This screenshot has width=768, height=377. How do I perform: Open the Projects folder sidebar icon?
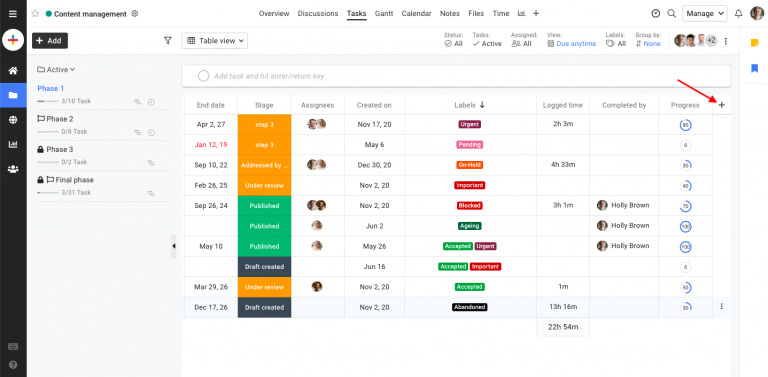pos(13,95)
